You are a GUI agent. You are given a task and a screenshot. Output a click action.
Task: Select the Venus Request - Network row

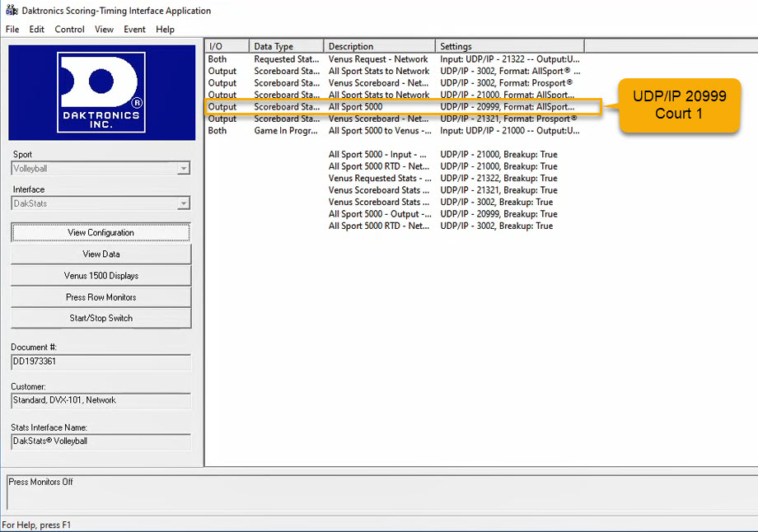(x=377, y=59)
